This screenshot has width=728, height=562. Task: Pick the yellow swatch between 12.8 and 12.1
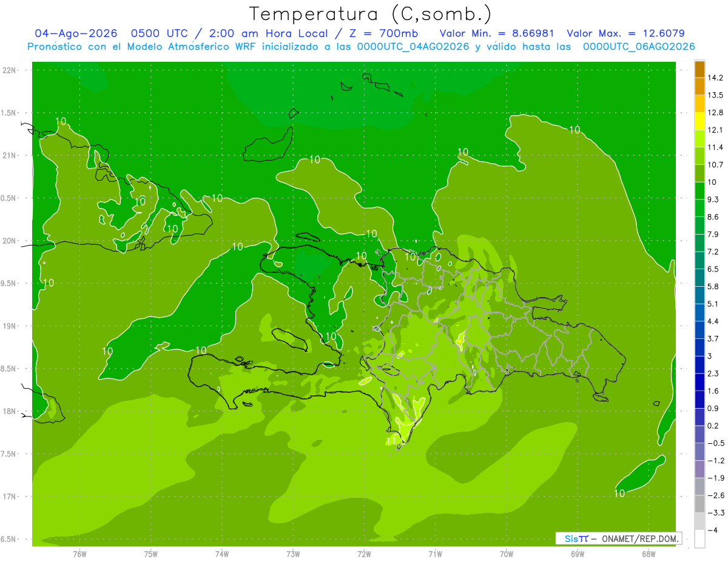point(699,121)
